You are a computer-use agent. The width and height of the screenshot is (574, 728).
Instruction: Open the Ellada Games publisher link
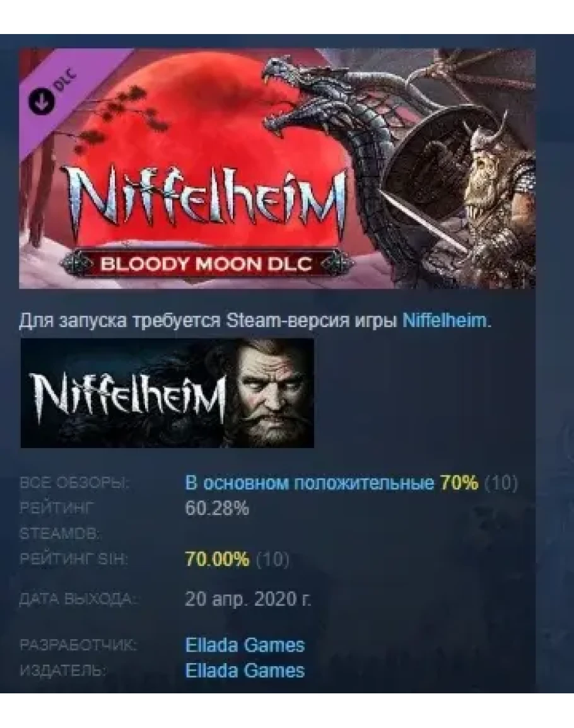point(245,671)
